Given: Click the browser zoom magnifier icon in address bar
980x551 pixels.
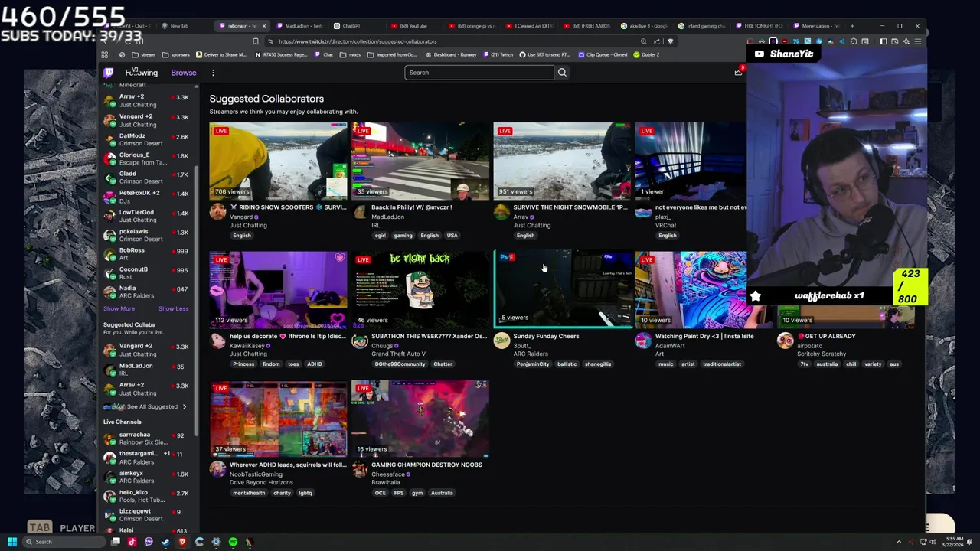Looking at the screenshot, I should [x=644, y=41].
